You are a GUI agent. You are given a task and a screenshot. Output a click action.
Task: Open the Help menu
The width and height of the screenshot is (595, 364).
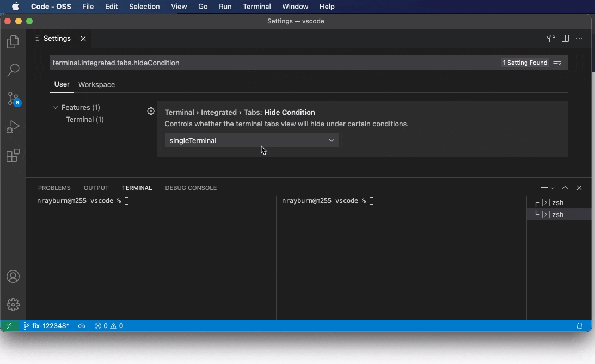327,7
